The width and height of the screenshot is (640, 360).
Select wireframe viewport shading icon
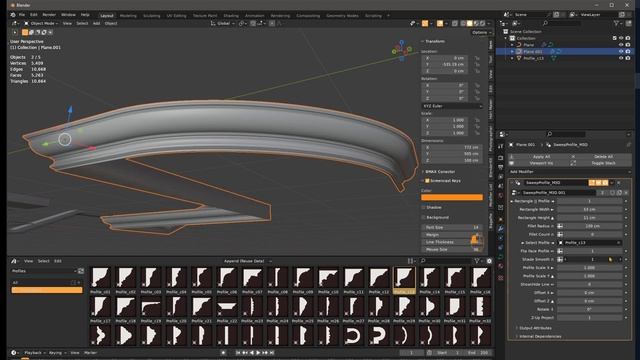pos(463,24)
